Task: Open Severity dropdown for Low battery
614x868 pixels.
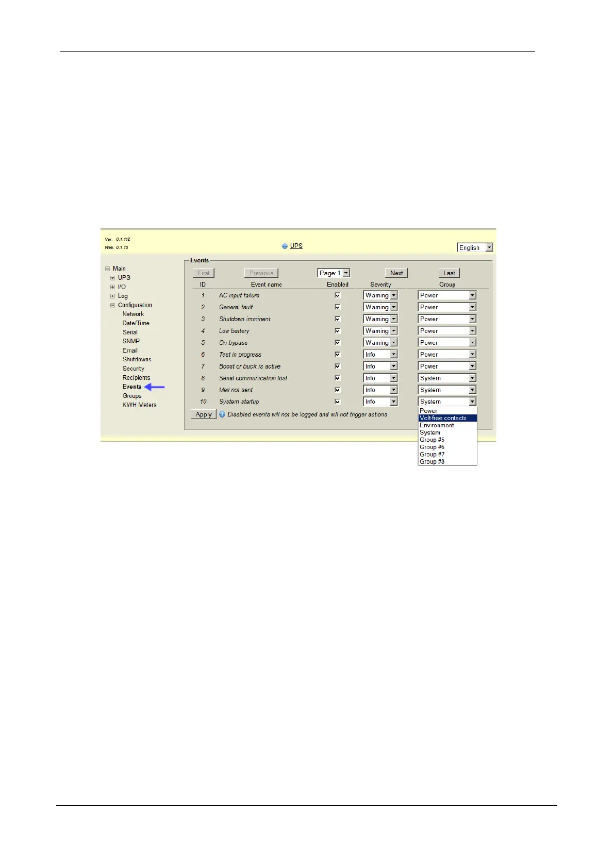Action: click(x=380, y=331)
